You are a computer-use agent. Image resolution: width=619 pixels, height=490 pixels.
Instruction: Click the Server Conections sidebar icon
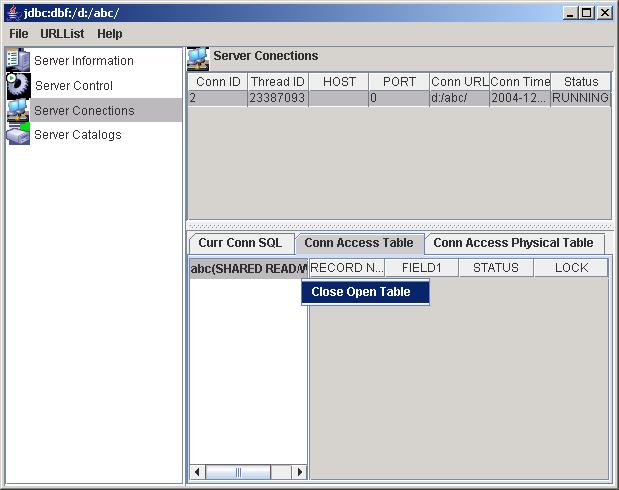[19, 110]
